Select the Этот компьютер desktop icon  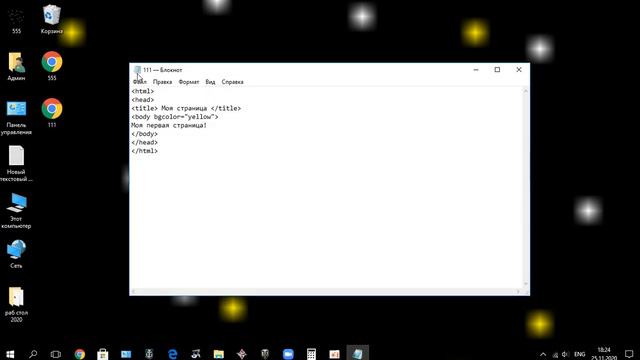click(16, 211)
